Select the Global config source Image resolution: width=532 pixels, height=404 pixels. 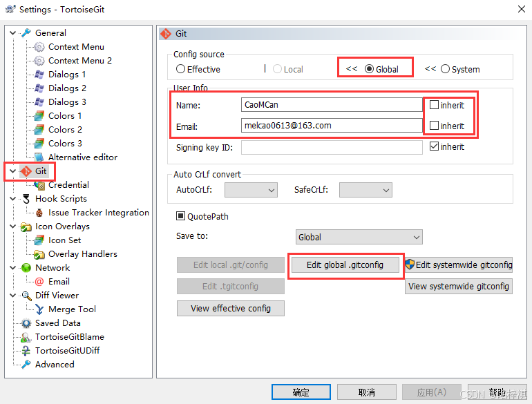click(x=369, y=69)
